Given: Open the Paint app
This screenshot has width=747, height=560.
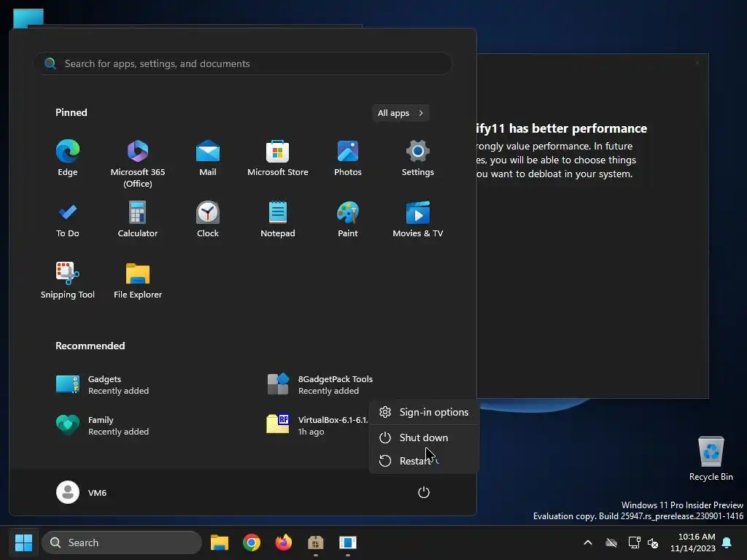Looking at the screenshot, I should coord(348,219).
